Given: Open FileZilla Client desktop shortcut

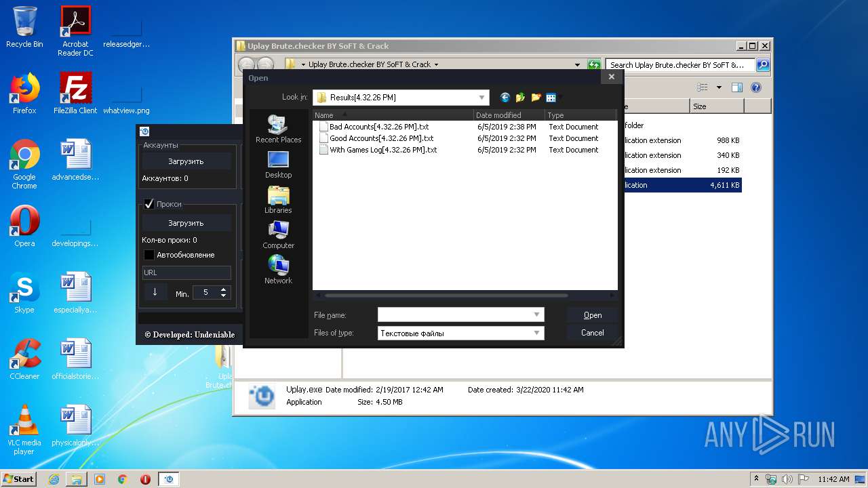Looking at the screenshot, I should [76, 94].
